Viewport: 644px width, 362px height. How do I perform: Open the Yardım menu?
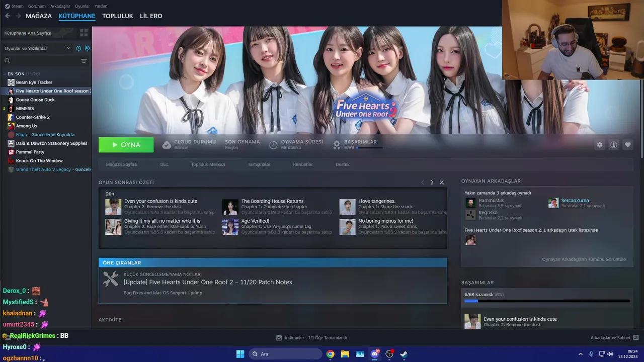pyautogui.click(x=101, y=6)
